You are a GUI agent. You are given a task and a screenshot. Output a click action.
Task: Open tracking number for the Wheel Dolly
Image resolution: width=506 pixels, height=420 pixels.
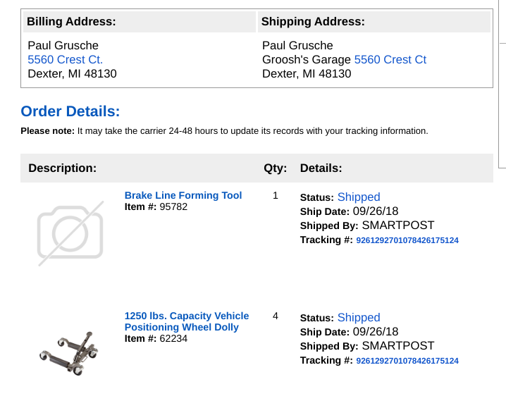407,361
